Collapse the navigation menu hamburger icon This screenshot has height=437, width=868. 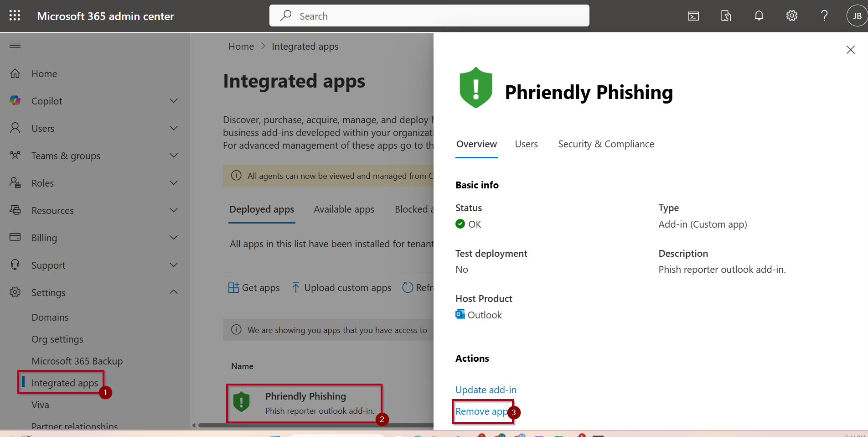(x=15, y=45)
